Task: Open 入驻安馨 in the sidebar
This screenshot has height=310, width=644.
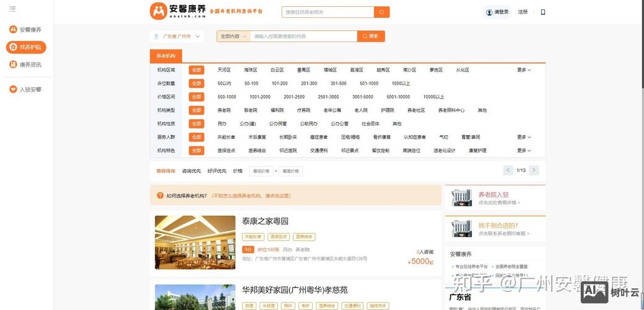Action: (25, 89)
